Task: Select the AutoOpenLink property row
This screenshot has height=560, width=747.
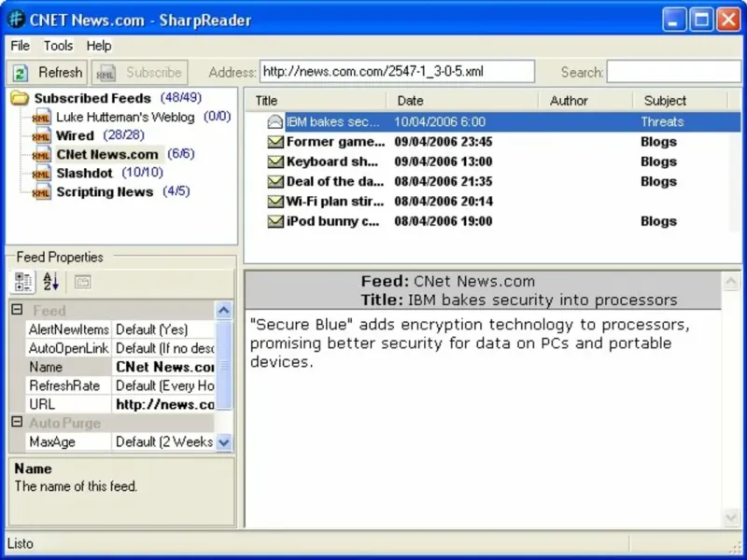Action: tap(120, 348)
